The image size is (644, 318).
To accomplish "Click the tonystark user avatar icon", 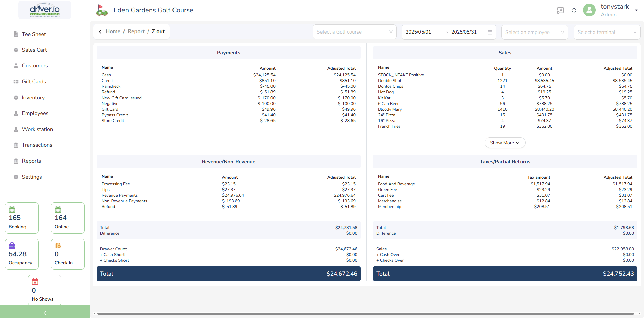I will (x=589, y=10).
